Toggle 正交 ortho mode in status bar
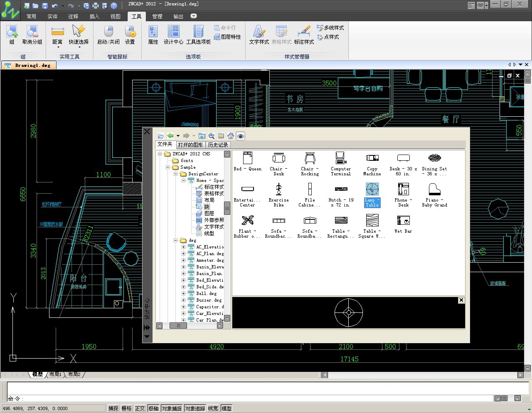This screenshot has width=532, height=413. (140, 408)
